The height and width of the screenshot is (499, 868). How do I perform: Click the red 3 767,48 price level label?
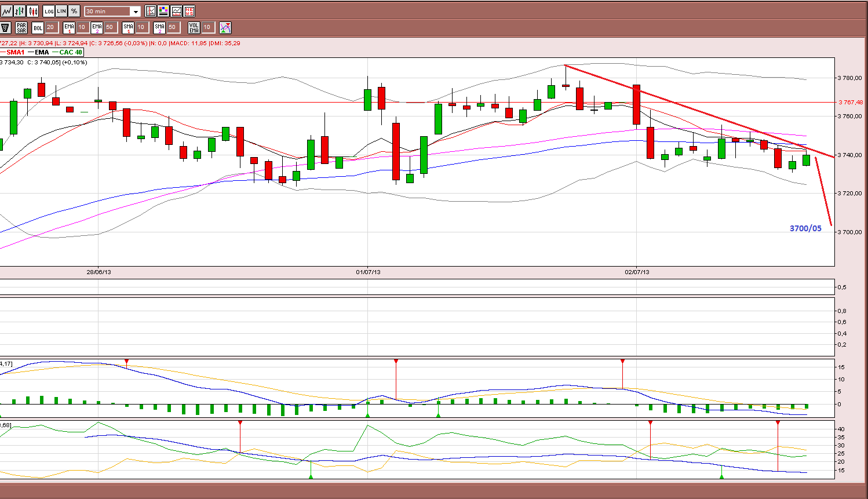(851, 103)
